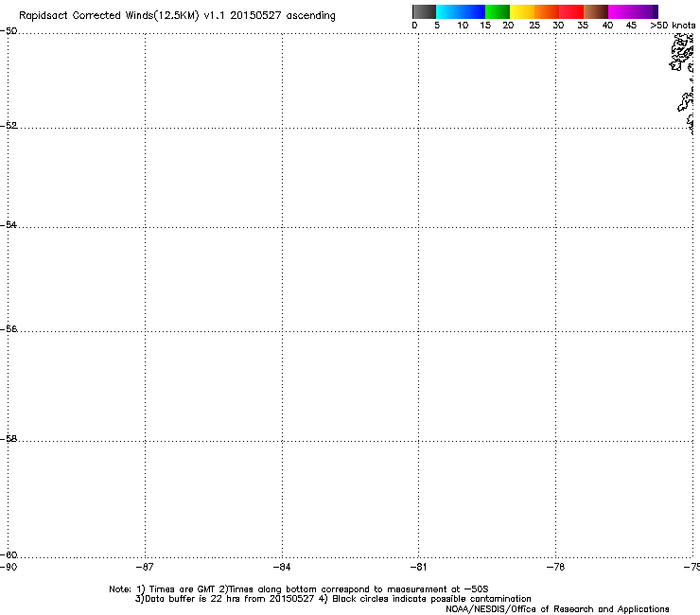Click the '>50 knots' legend label
This screenshot has height=615, width=700.
click(x=673, y=26)
